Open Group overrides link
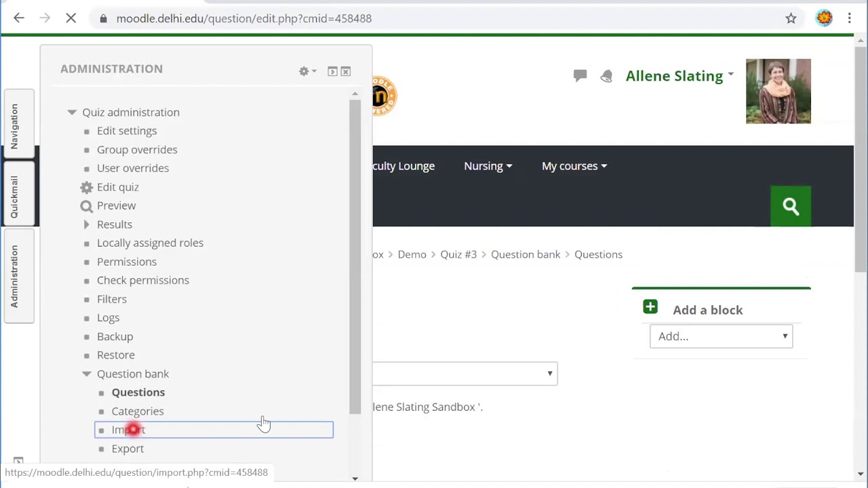The image size is (868, 488). [137, 150]
